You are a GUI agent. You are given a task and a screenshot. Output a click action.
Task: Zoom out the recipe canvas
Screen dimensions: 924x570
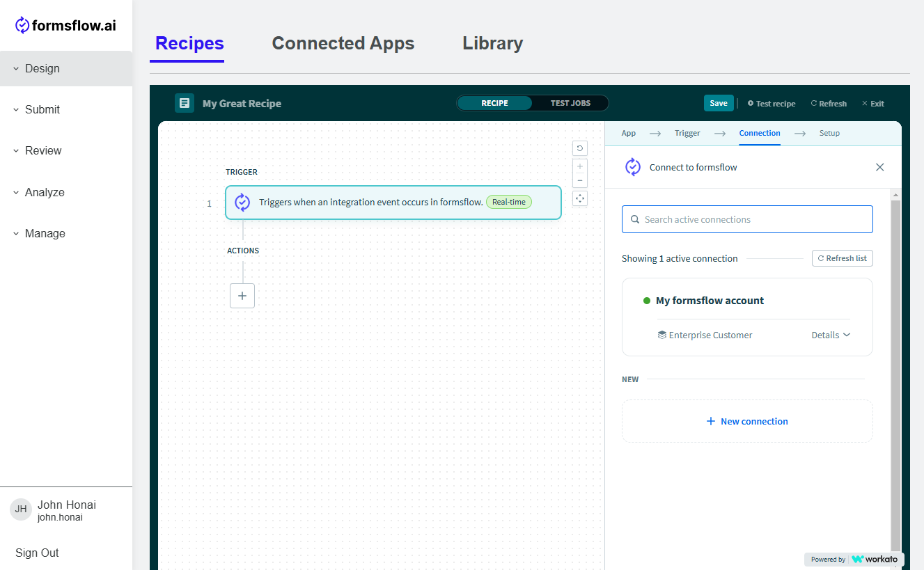tap(580, 181)
